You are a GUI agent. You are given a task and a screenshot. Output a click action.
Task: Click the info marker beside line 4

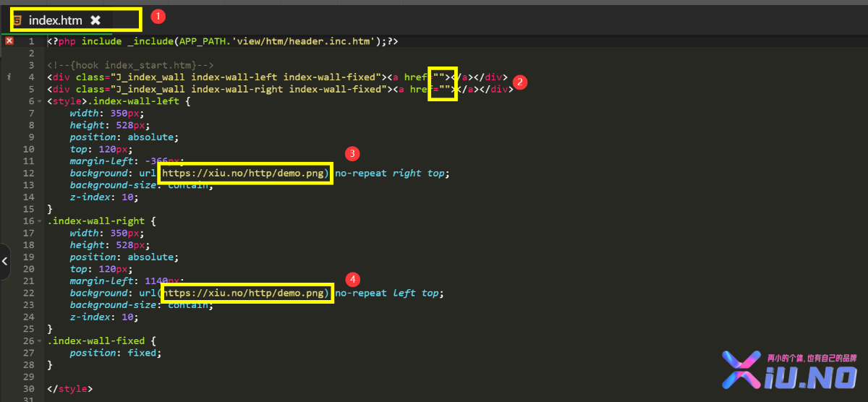(x=9, y=77)
